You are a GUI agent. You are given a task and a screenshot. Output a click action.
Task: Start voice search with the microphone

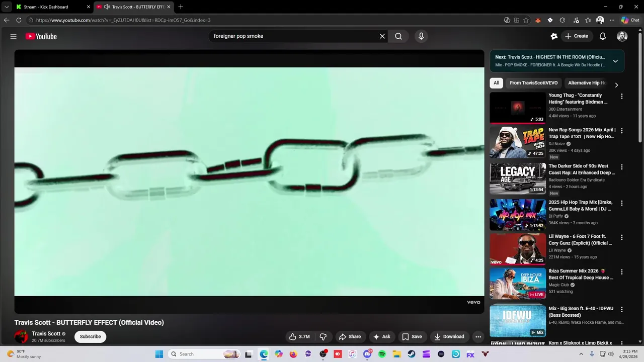pos(421,36)
